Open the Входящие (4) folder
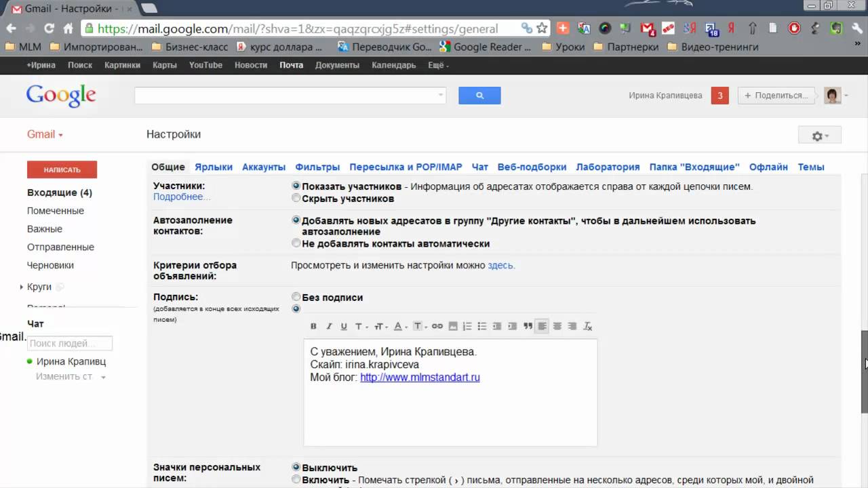868x488 pixels. (60, 192)
